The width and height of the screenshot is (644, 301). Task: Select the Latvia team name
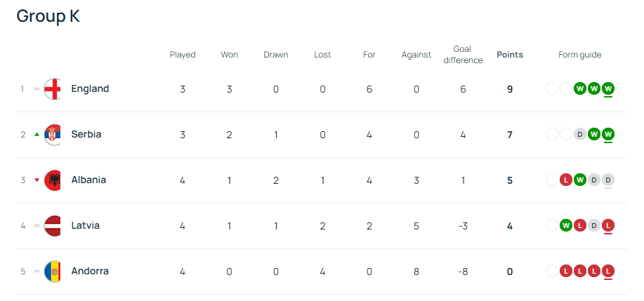click(x=85, y=226)
